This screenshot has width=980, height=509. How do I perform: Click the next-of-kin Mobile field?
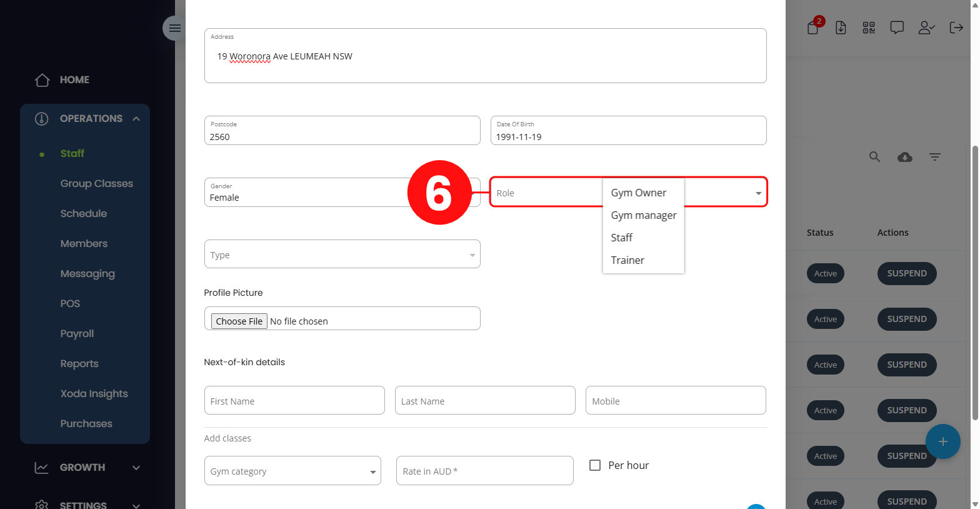[x=676, y=400]
